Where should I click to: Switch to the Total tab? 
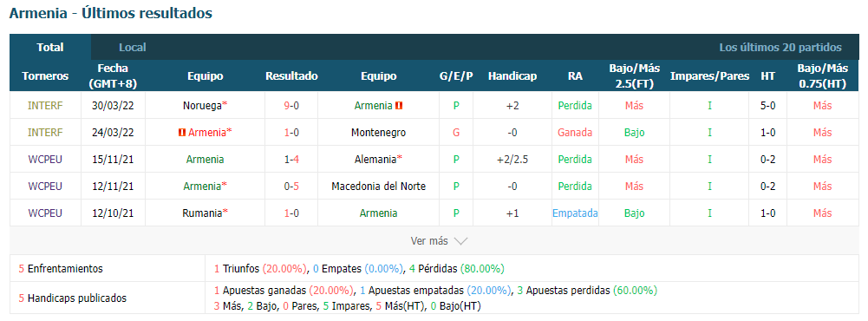(x=50, y=47)
